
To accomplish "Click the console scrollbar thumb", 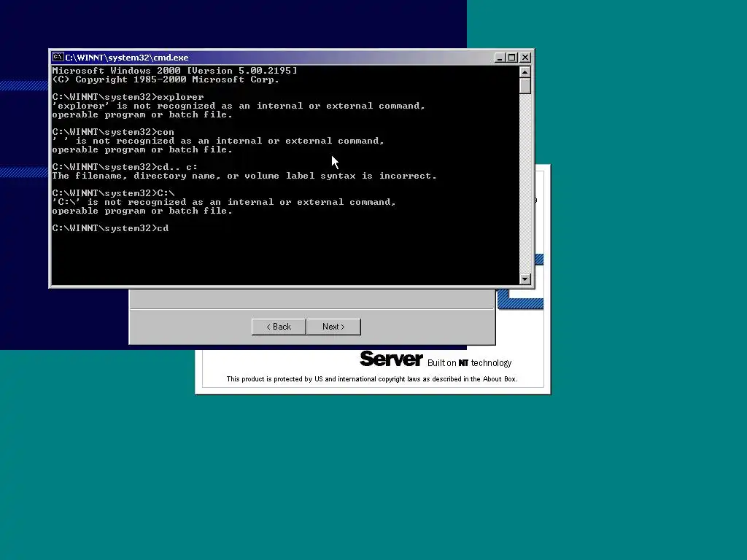I will click(x=525, y=86).
